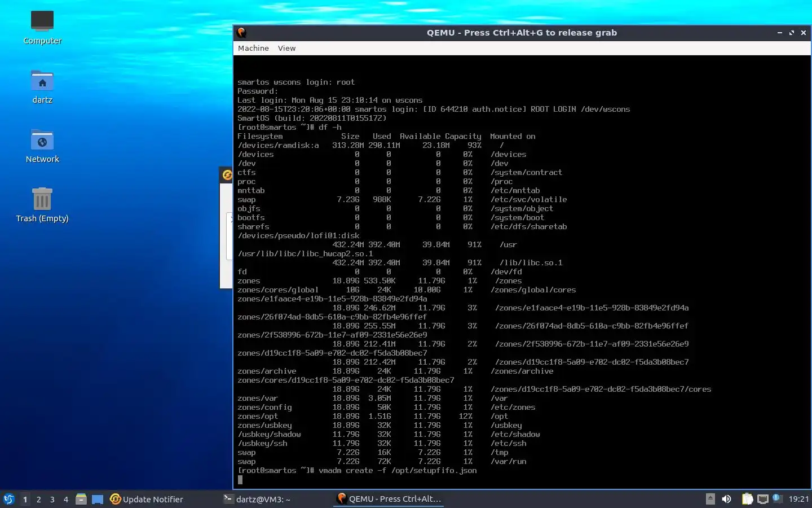Click the 'df -h' command text
The width and height of the screenshot is (812, 508).
click(330, 127)
